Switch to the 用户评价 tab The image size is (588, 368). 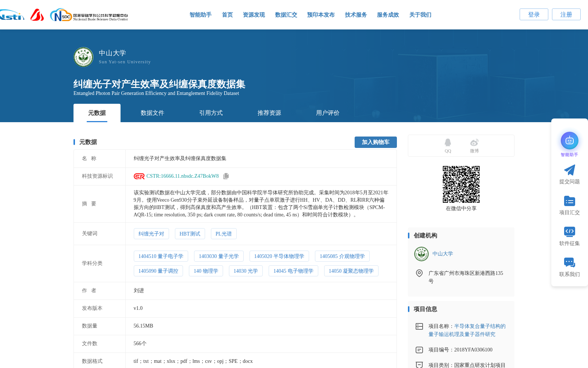[327, 113]
